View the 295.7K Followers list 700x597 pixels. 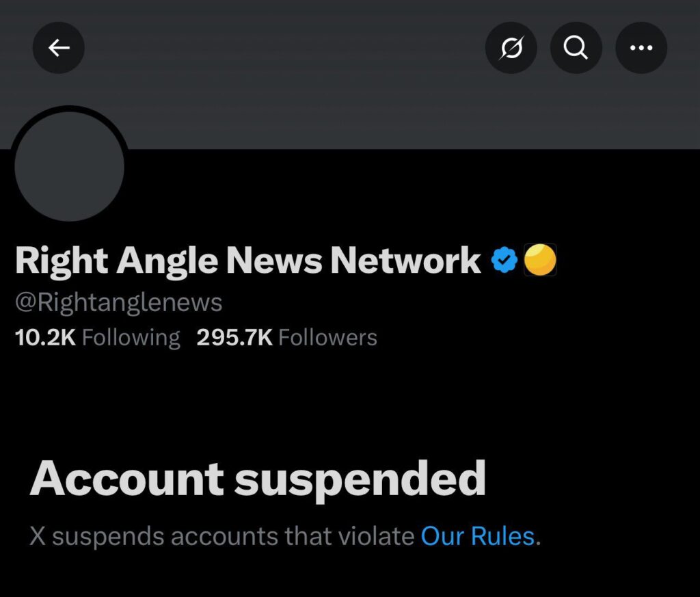click(x=286, y=336)
